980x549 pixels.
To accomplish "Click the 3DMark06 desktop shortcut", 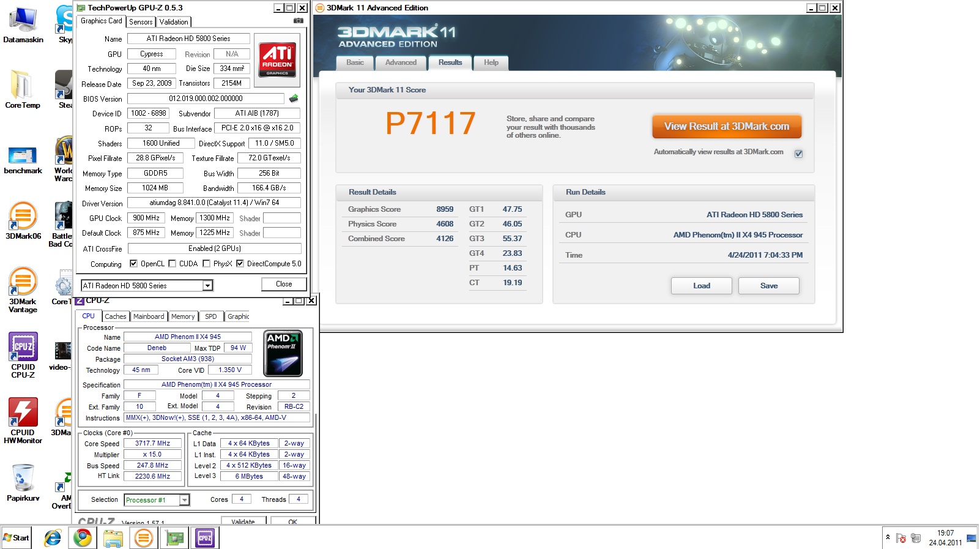I will (x=23, y=220).
